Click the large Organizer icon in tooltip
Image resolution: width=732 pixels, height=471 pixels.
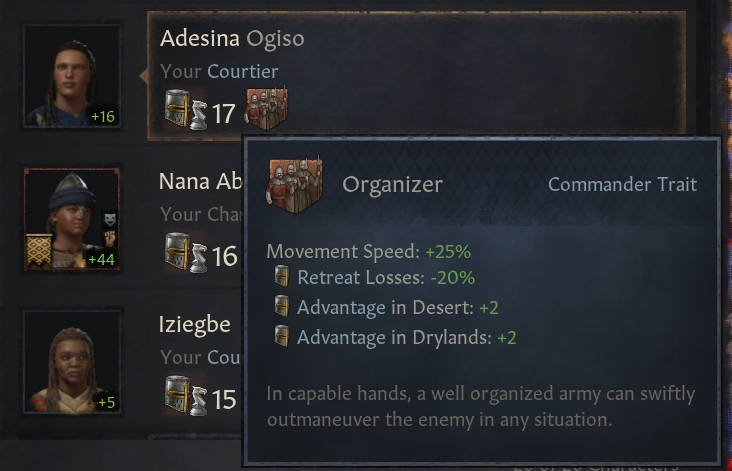(x=292, y=185)
